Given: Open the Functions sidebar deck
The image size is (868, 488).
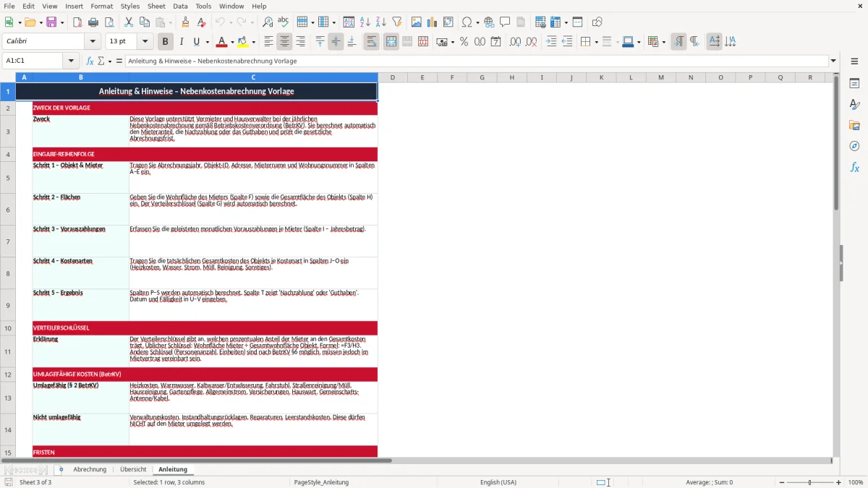Looking at the screenshot, I should 854,167.
